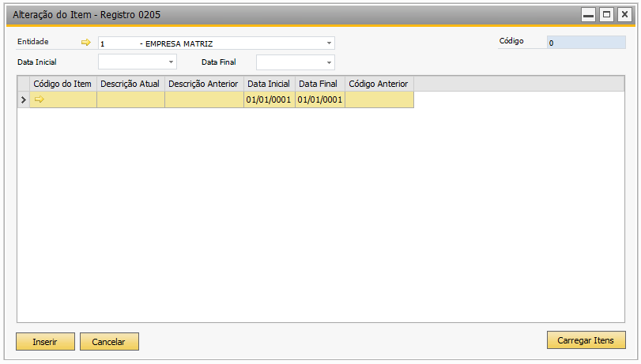Select the grid row indicator arrow
Image resolution: width=641 pixels, height=364 pixels.
pyautogui.click(x=23, y=99)
